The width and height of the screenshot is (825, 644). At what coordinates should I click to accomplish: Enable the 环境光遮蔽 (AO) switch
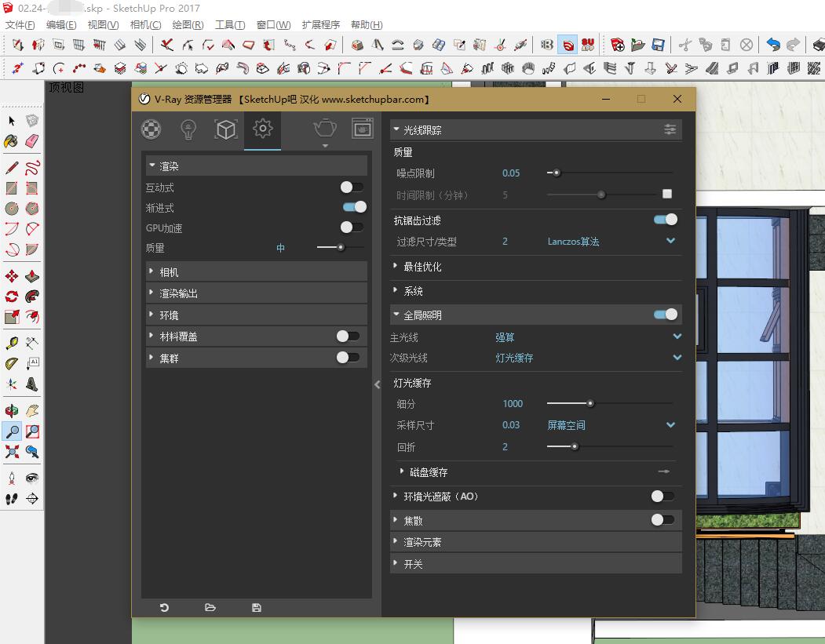[663, 496]
